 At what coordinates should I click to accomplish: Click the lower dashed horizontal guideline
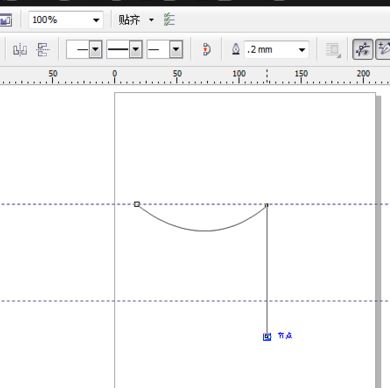(195, 301)
